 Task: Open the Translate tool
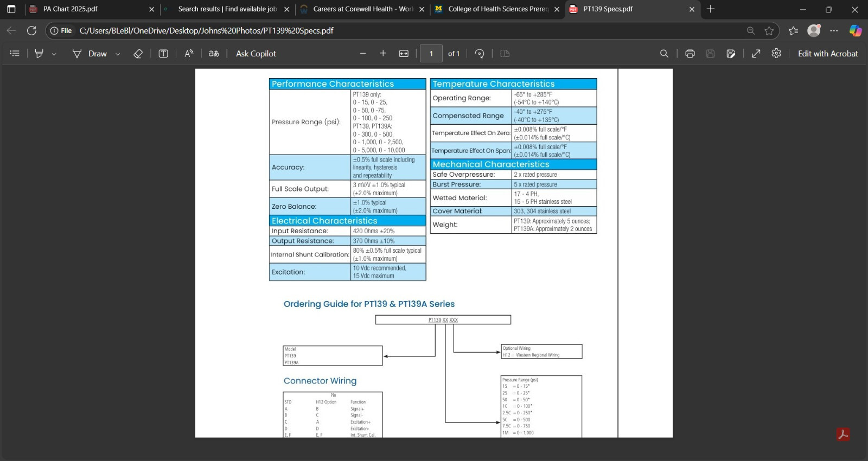(214, 53)
